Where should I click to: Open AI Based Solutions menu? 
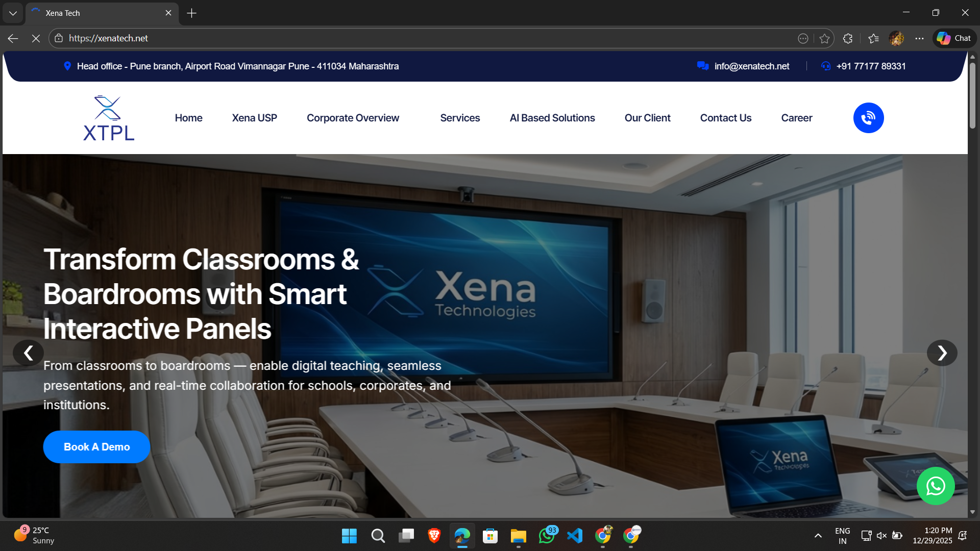(552, 118)
